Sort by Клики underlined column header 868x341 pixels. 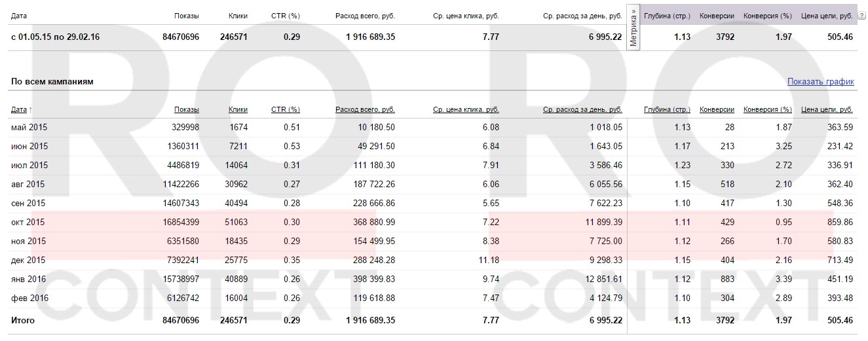tap(238, 109)
